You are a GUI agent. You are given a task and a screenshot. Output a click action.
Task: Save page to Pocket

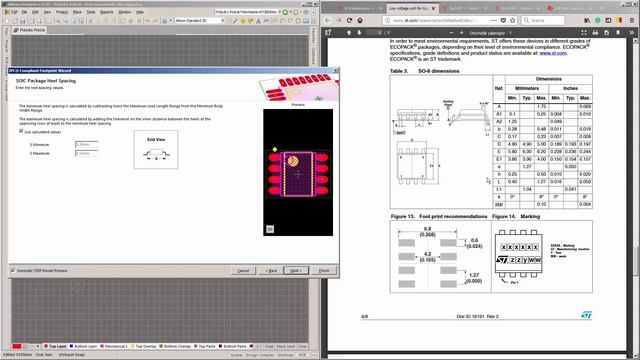click(503, 20)
